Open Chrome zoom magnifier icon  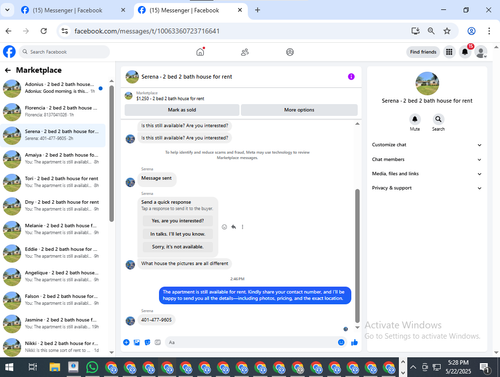click(x=431, y=31)
